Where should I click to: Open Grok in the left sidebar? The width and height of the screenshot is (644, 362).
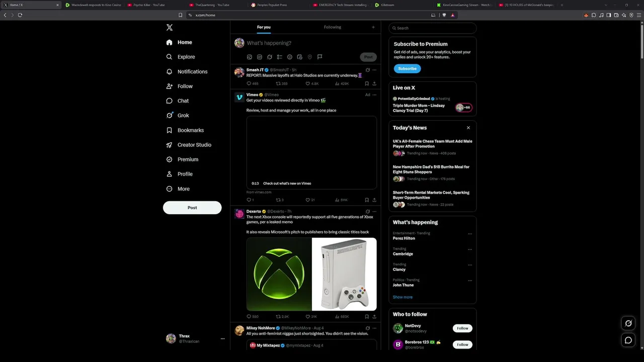coord(178,115)
